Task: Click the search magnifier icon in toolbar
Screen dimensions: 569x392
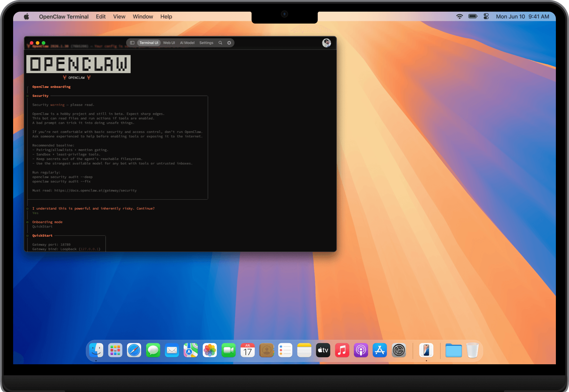Action: [220, 43]
